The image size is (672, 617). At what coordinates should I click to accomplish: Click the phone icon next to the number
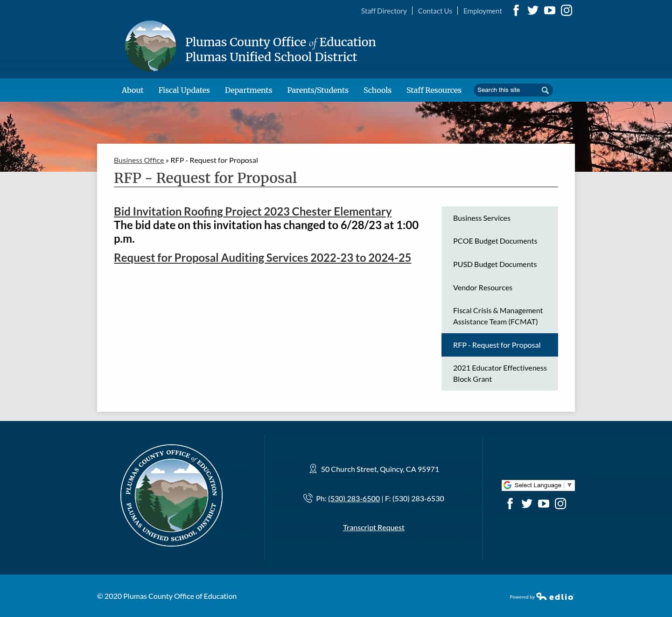[308, 498]
